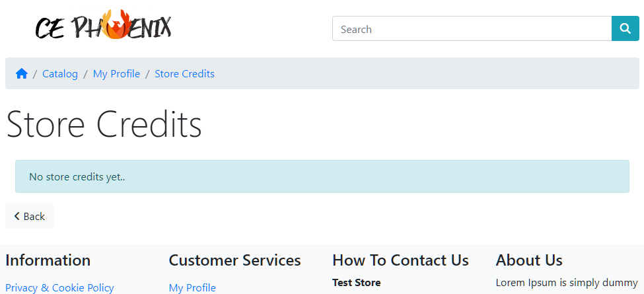Open My Profile under Customer Services
Image resolution: width=644 pixels, height=294 pixels.
pyautogui.click(x=192, y=288)
